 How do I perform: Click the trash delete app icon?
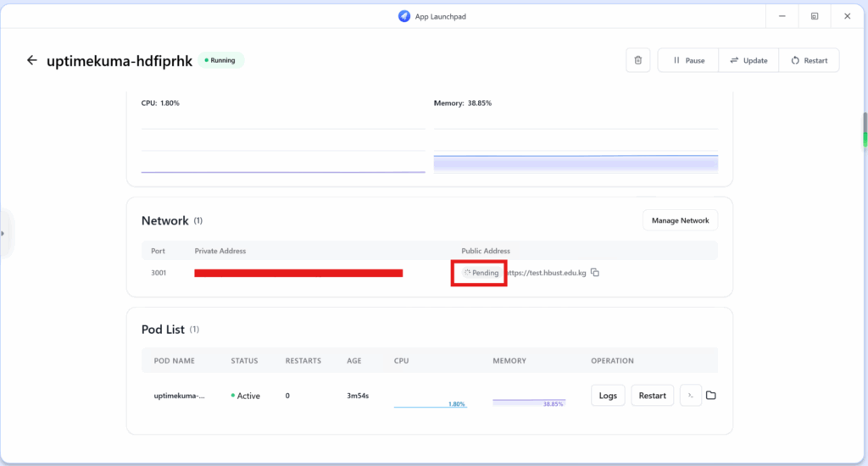638,60
